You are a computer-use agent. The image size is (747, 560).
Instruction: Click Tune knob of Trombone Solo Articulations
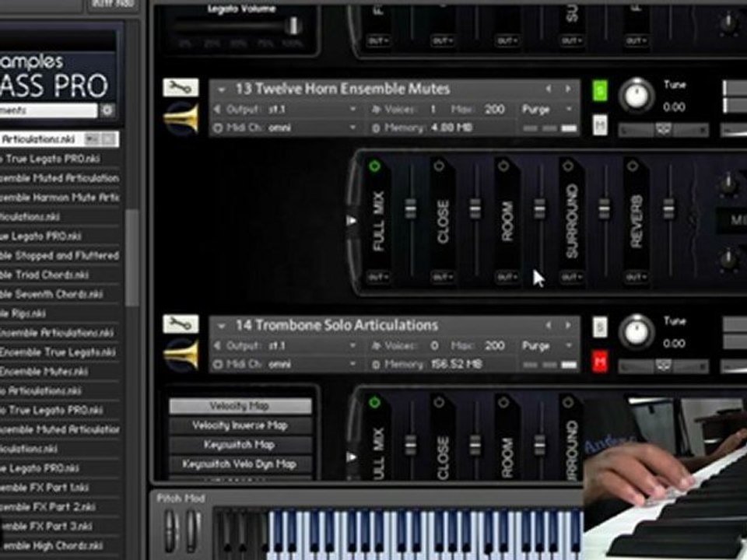tap(637, 332)
